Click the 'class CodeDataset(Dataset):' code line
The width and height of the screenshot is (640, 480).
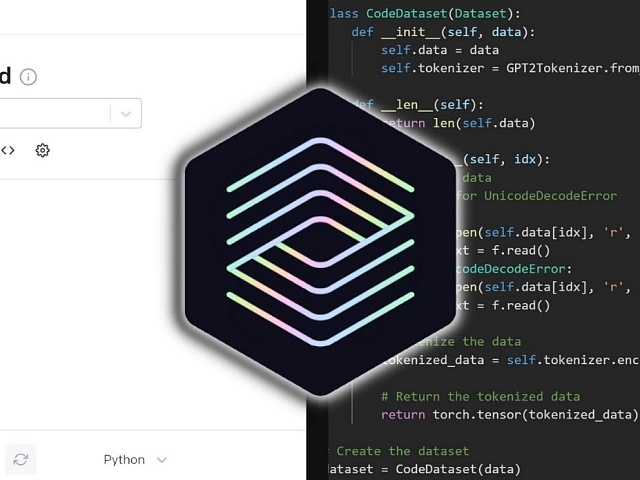(x=424, y=13)
